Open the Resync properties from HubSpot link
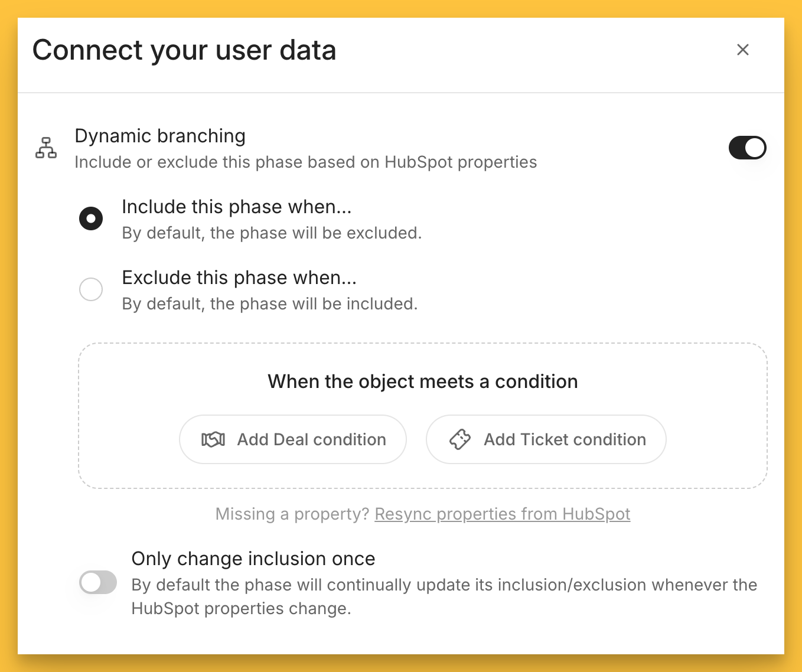 tap(502, 514)
